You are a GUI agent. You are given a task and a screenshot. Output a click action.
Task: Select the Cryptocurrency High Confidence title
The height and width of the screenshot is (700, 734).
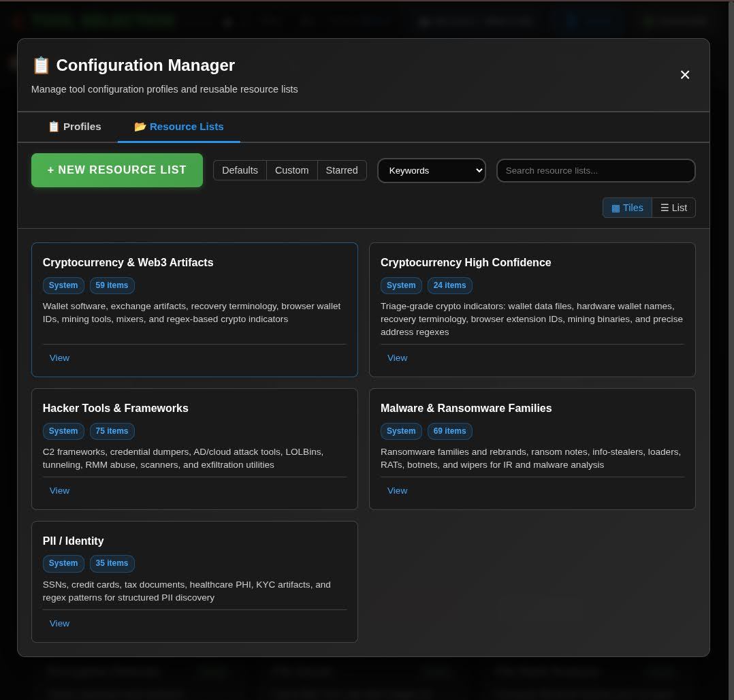[466, 263]
